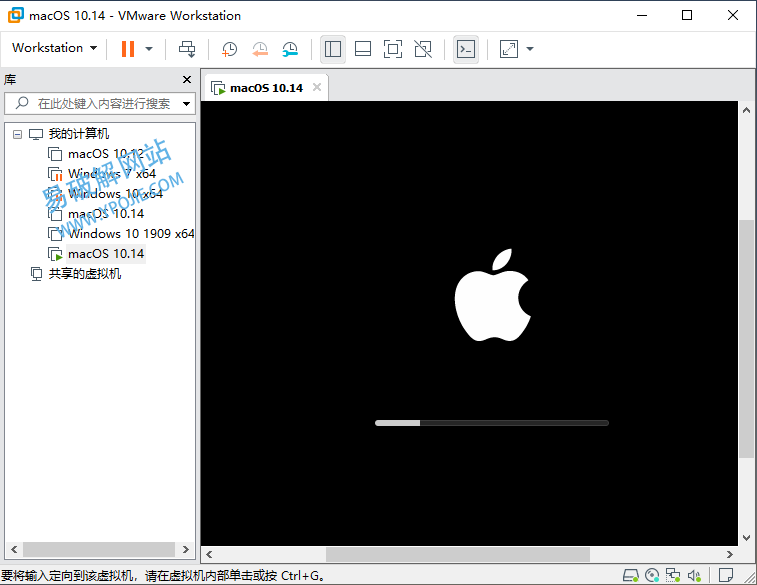
Task: Revert VM to previous snapshot
Action: pos(260,49)
